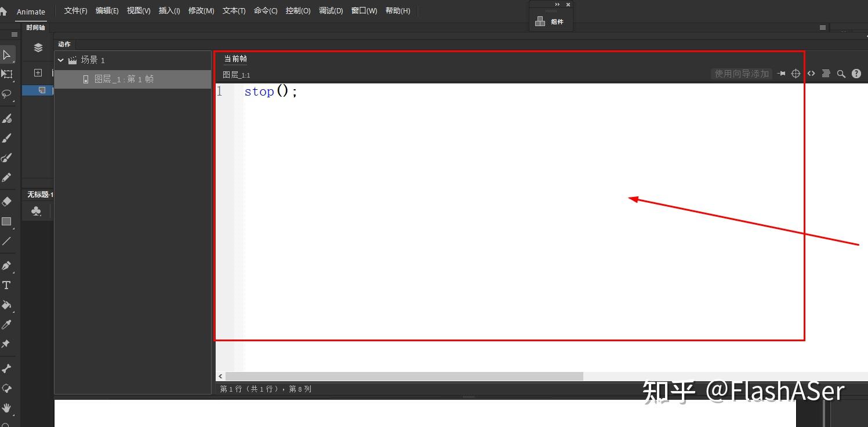The width and height of the screenshot is (868, 427).
Task: Click the script scrollbar left arrow
Action: (x=220, y=377)
